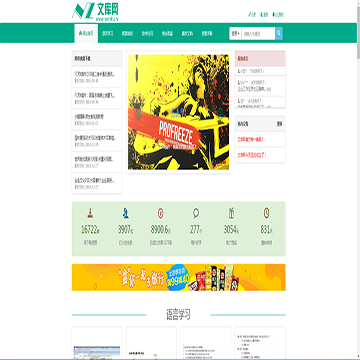This screenshot has height=360, width=360.
Task: Focus the search keyword input field
Action: tap(258, 33)
